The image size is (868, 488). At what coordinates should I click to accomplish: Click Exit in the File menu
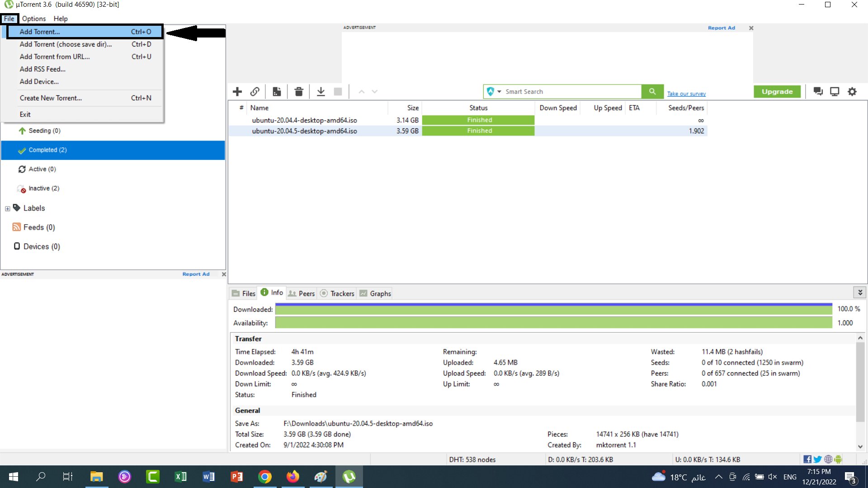(x=85, y=114)
